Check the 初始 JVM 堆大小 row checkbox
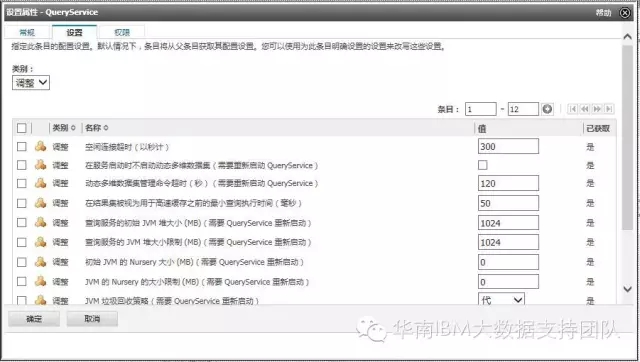640x362 pixels. click(x=22, y=223)
